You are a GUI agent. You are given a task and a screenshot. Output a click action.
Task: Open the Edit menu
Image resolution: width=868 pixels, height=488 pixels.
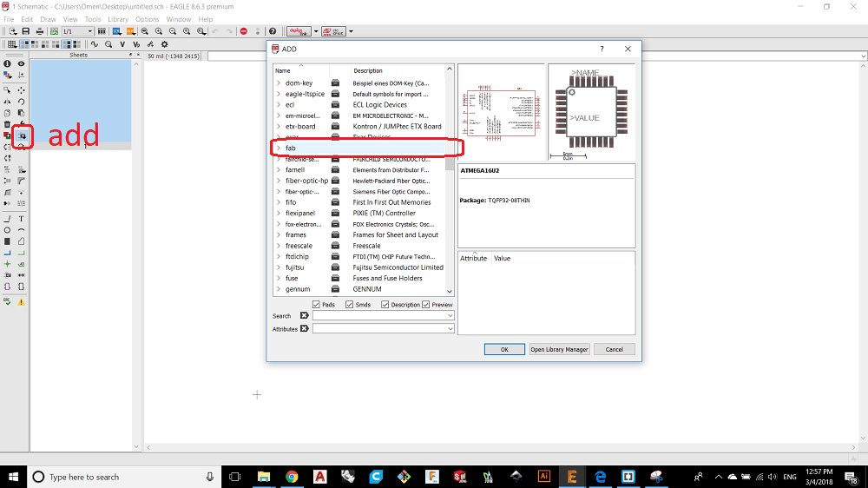click(x=27, y=19)
